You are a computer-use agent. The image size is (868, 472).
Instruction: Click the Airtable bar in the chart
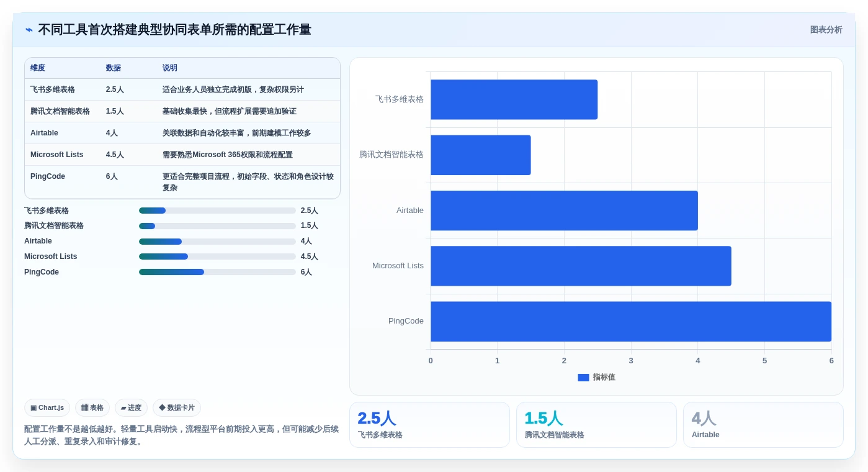click(x=564, y=211)
